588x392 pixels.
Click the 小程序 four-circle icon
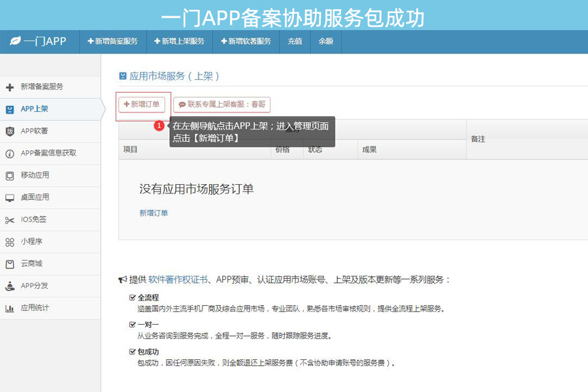coord(10,242)
